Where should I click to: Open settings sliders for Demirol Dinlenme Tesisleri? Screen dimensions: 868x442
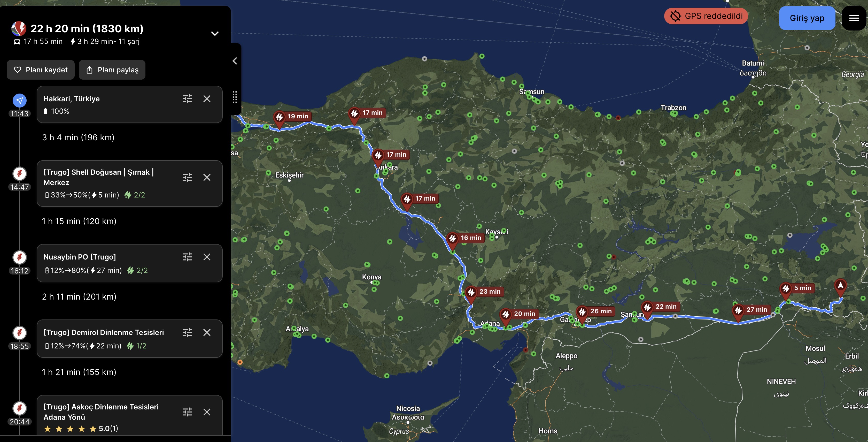click(x=187, y=332)
